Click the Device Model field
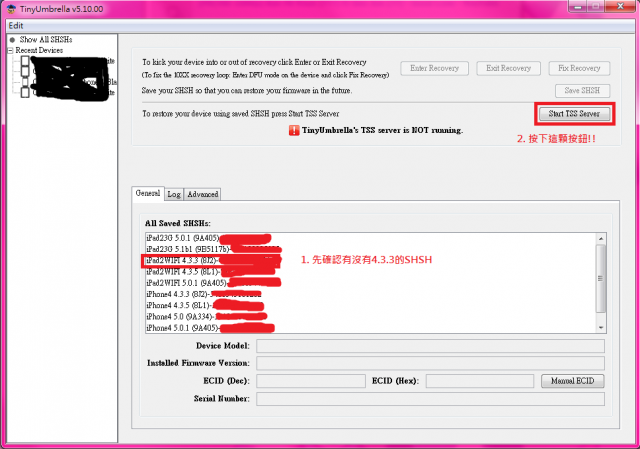Viewport: 640px width, 449px height. [x=430, y=346]
